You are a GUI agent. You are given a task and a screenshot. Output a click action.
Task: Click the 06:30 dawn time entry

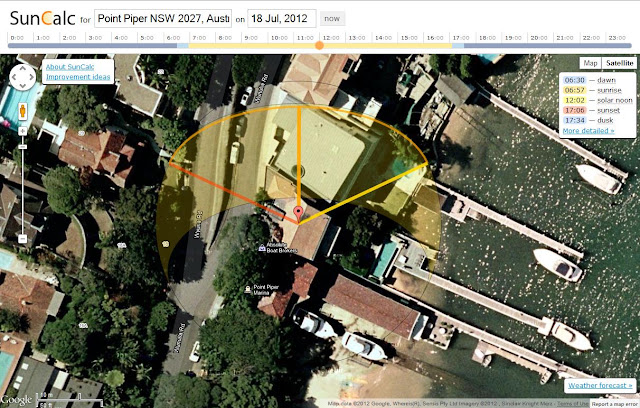(x=589, y=80)
